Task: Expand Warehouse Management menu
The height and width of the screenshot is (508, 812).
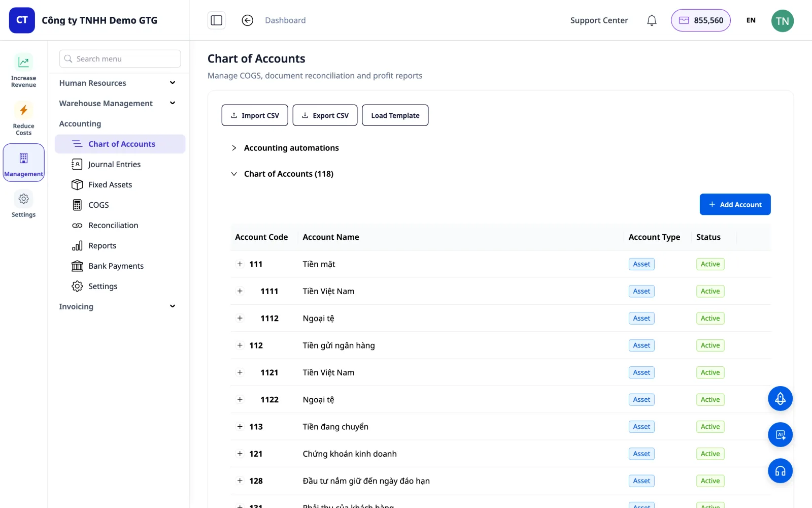Action: point(117,103)
